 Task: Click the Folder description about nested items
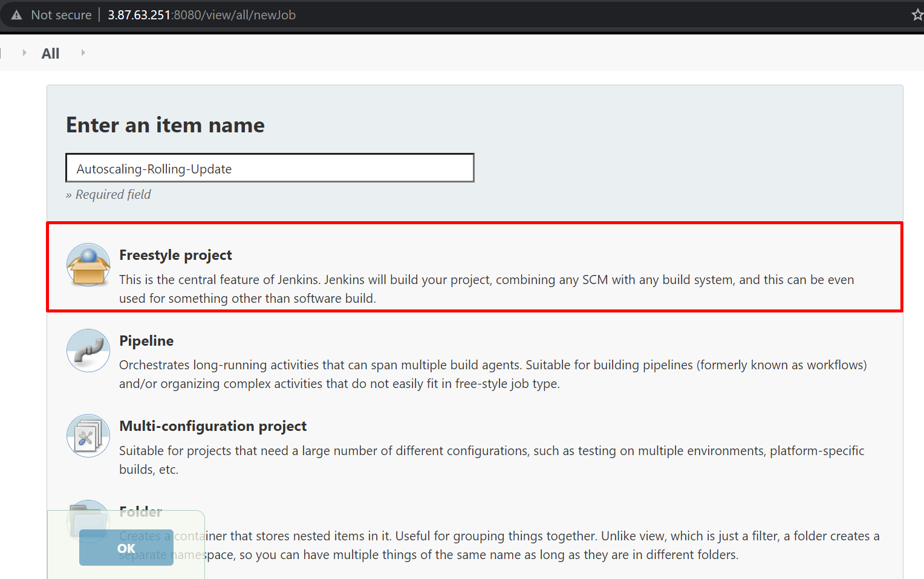tap(499, 545)
